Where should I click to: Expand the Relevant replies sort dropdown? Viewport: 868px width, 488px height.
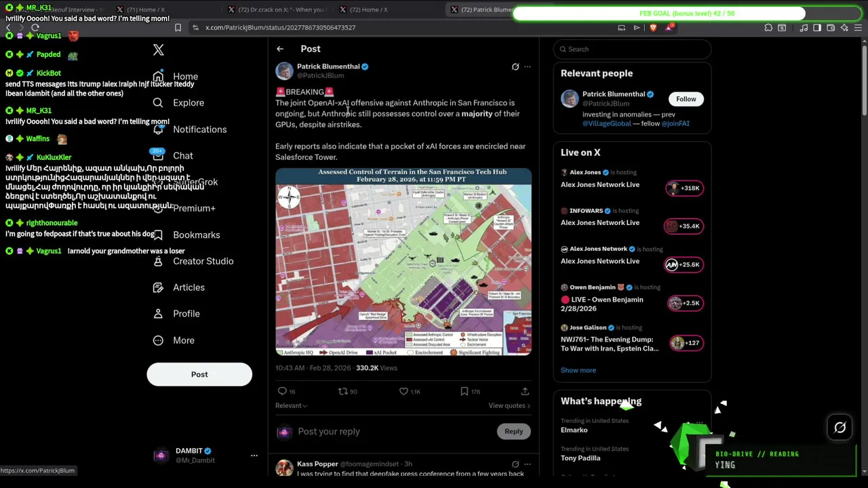pyautogui.click(x=291, y=405)
